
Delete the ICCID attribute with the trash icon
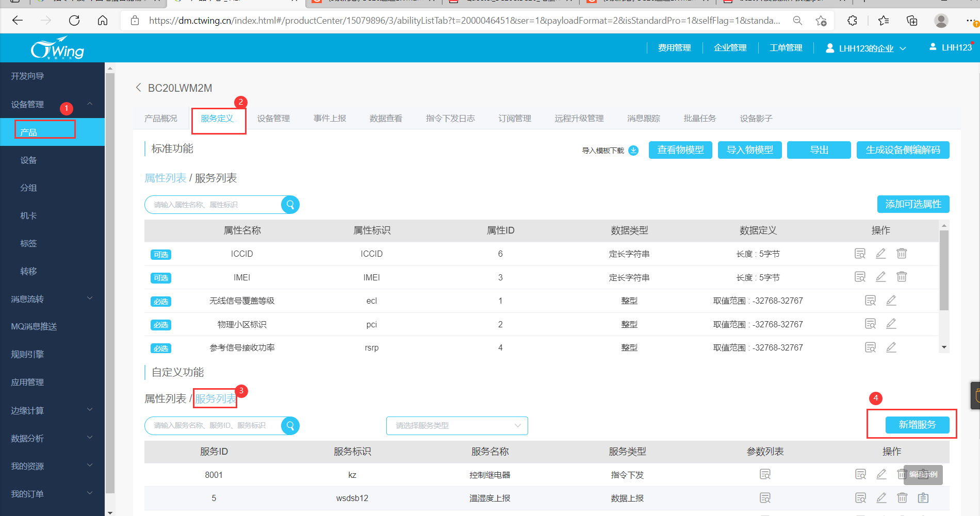pos(902,254)
